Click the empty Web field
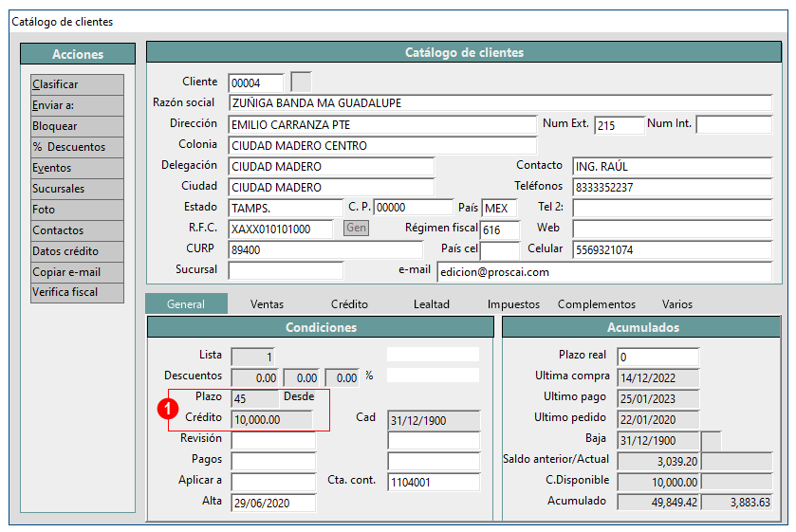Image resolution: width=796 pixels, height=532 pixels. tap(672, 229)
